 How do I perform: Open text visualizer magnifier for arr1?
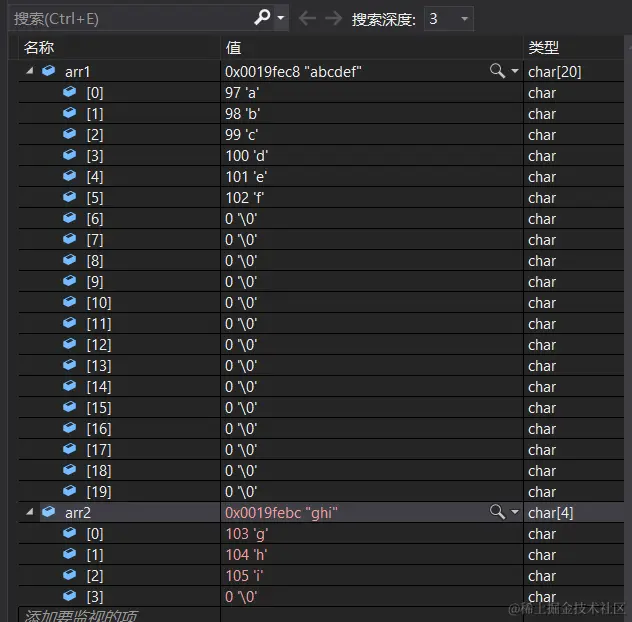pyautogui.click(x=497, y=71)
